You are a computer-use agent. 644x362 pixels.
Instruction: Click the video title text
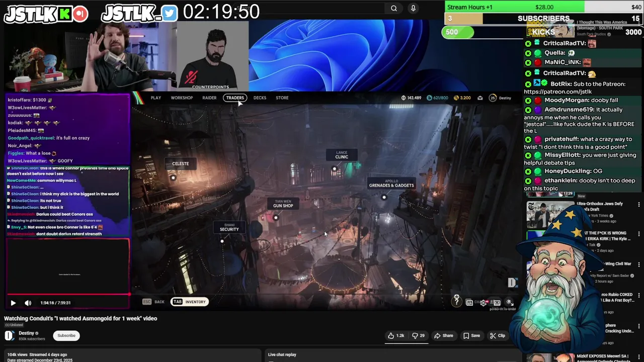[80, 318]
